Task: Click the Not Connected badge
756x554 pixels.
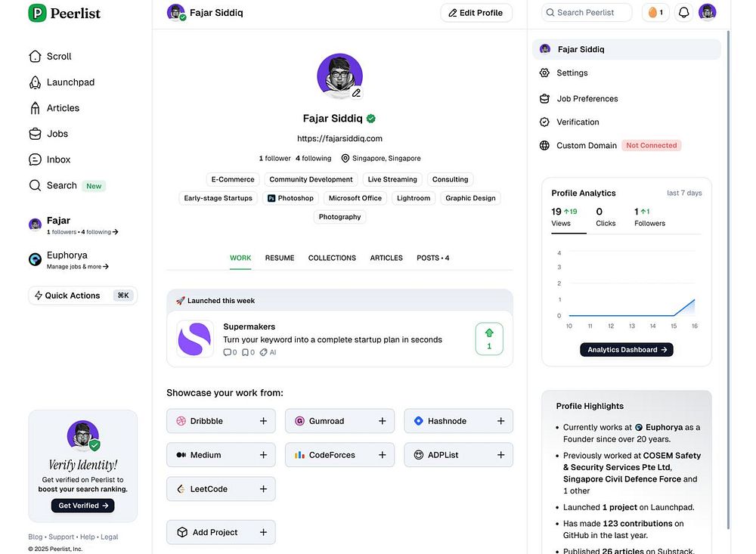Action: pos(652,146)
